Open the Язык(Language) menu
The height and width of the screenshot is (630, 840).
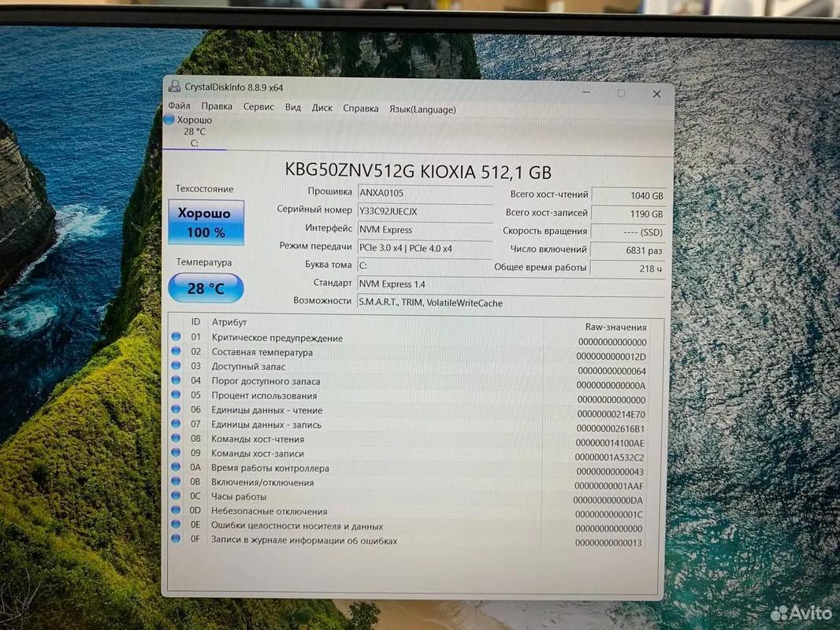[422, 109]
